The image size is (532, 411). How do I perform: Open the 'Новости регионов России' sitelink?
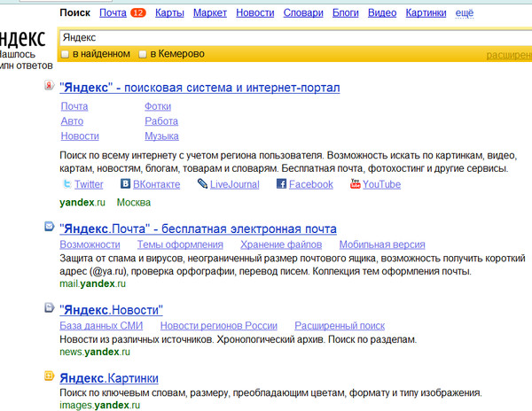pyautogui.click(x=219, y=326)
